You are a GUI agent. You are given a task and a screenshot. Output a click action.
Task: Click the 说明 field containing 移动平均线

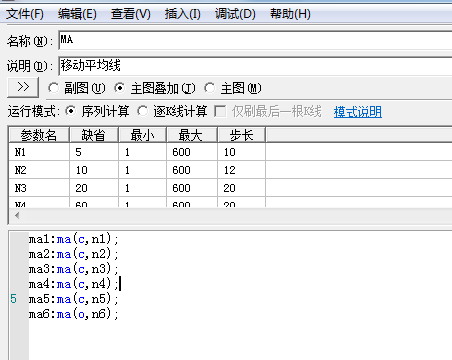click(255, 66)
